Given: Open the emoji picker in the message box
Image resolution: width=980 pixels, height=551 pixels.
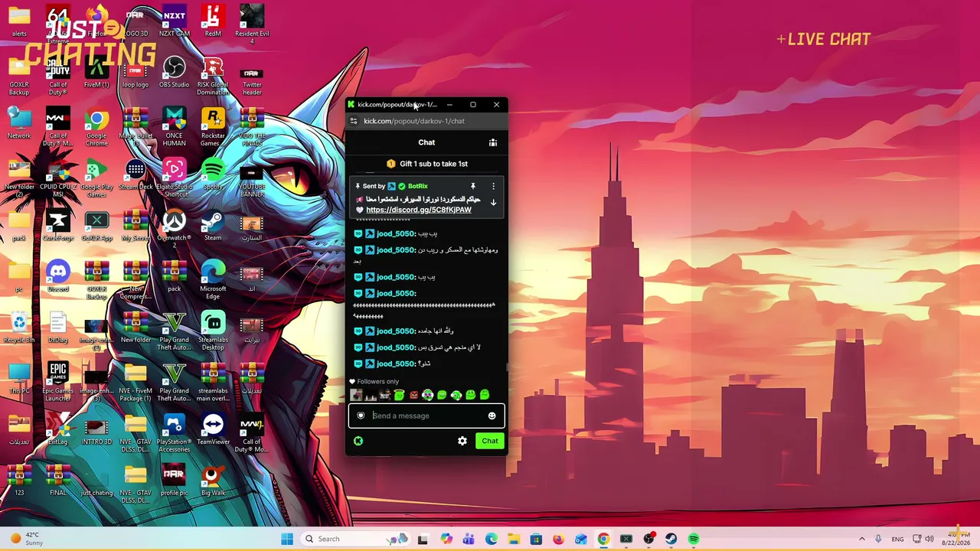Looking at the screenshot, I should pos(492,416).
